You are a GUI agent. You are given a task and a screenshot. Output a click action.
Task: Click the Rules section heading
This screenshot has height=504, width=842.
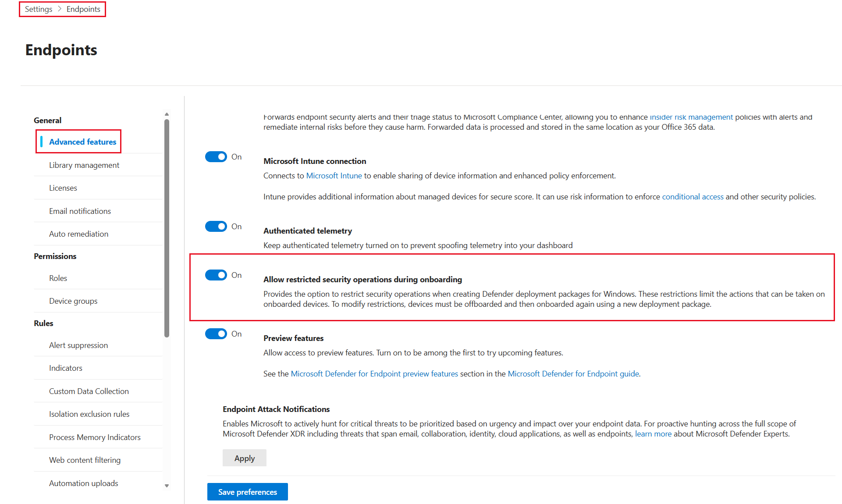[x=43, y=323]
